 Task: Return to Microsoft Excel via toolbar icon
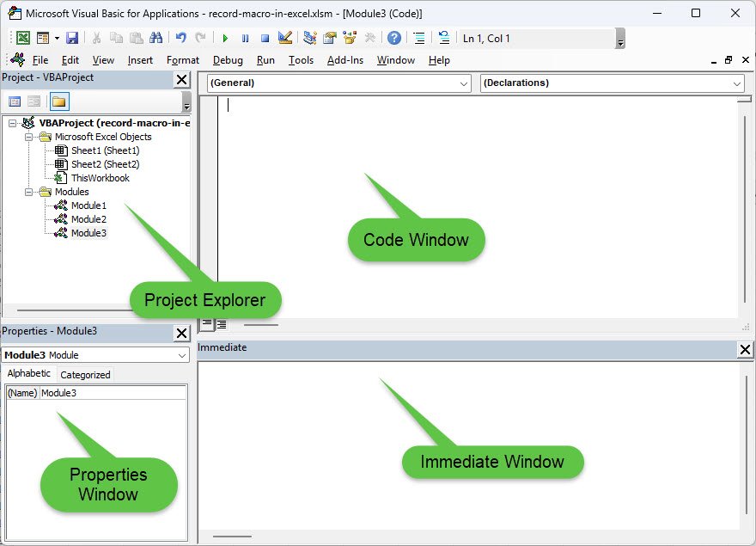click(23, 38)
